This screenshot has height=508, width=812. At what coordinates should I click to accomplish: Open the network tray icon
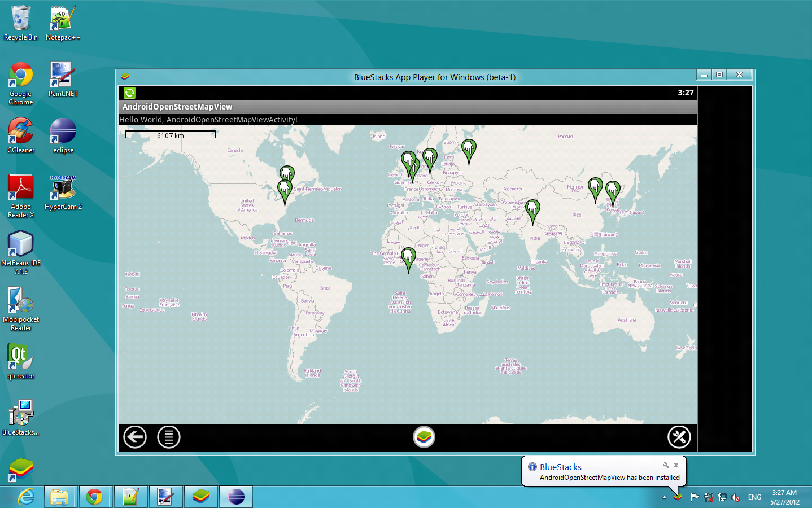[722, 497]
